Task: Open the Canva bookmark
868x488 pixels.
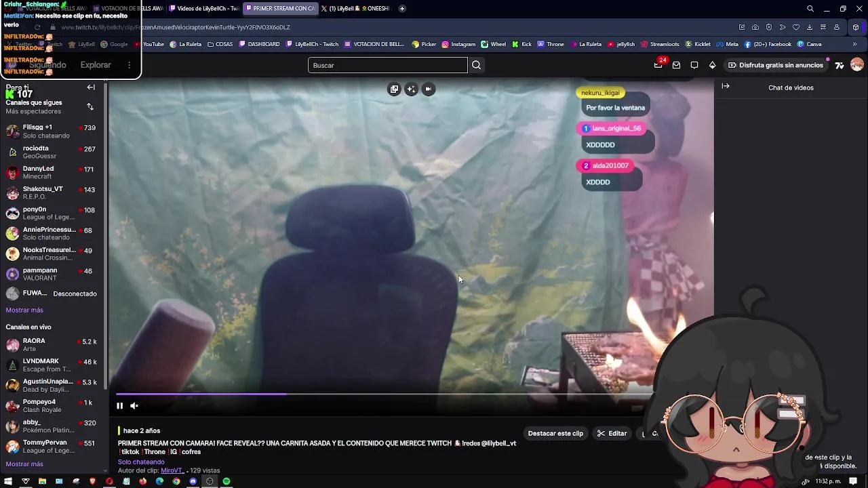Action: 810,44
